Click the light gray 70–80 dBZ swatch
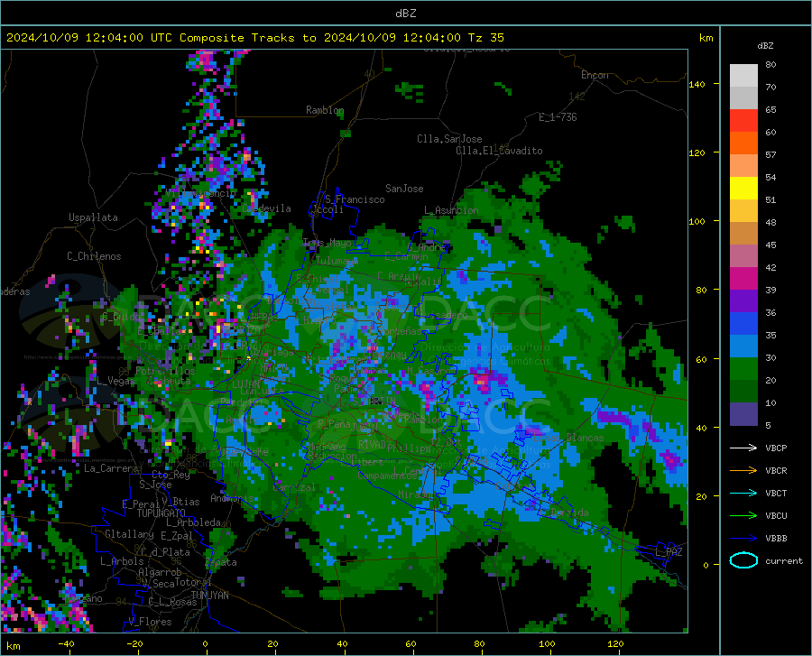This screenshot has height=656, width=812. [743, 76]
